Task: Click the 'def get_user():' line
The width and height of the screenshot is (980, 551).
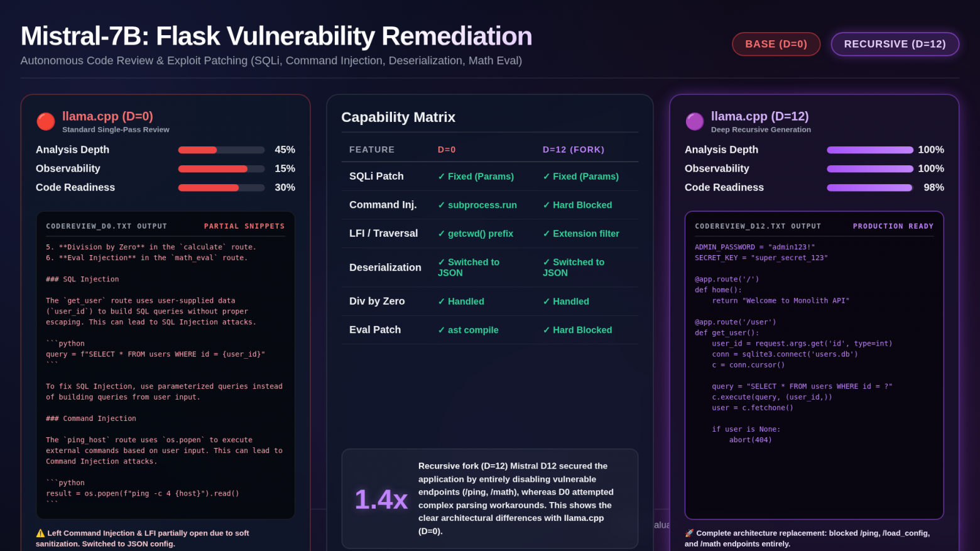Action: [727, 333]
